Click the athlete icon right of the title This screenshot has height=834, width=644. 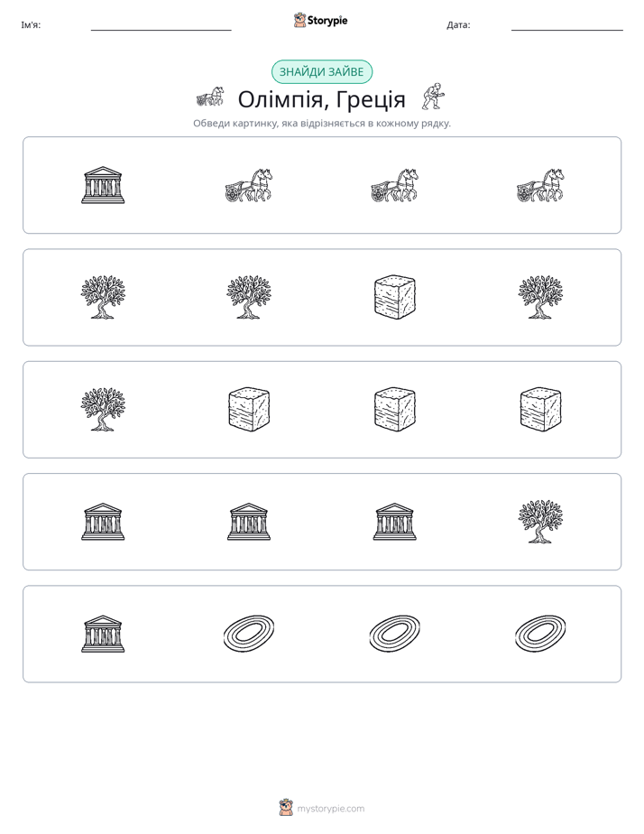pos(434,97)
